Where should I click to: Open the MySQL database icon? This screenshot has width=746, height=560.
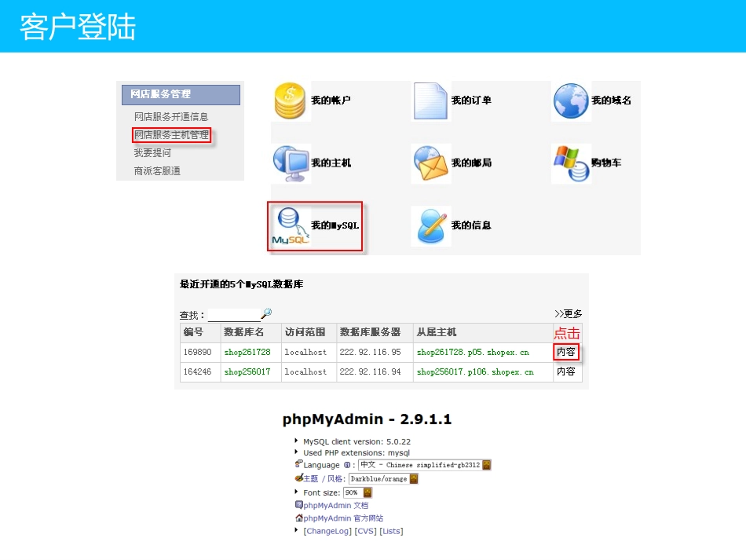291,226
